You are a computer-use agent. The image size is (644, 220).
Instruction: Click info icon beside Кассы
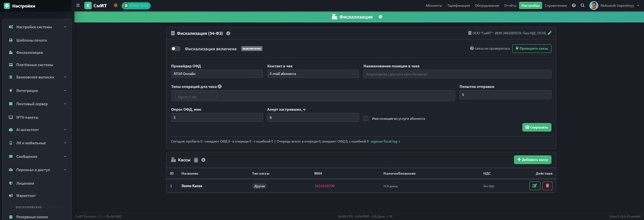click(x=203, y=160)
